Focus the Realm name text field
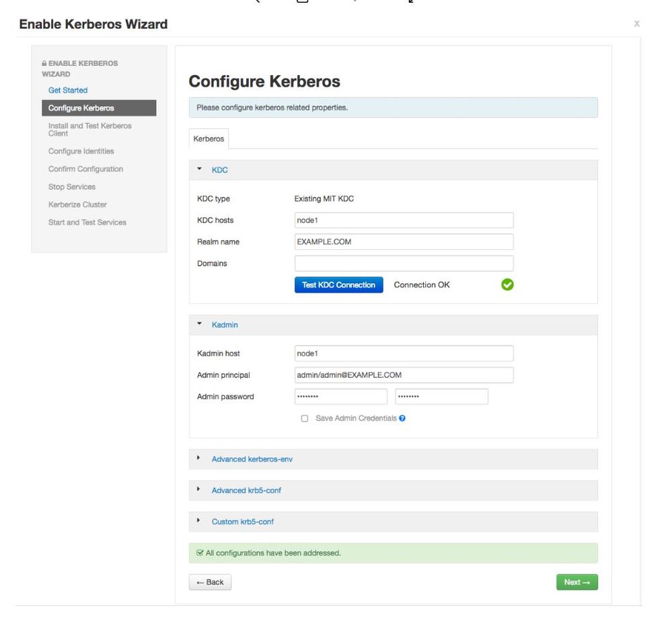672x620 pixels. [x=404, y=242]
